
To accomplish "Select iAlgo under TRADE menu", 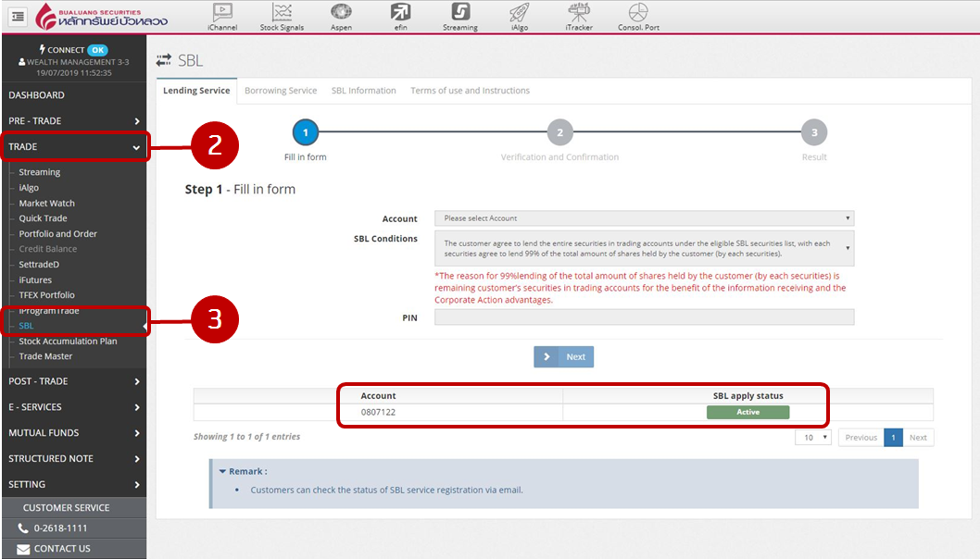I will [29, 187].
